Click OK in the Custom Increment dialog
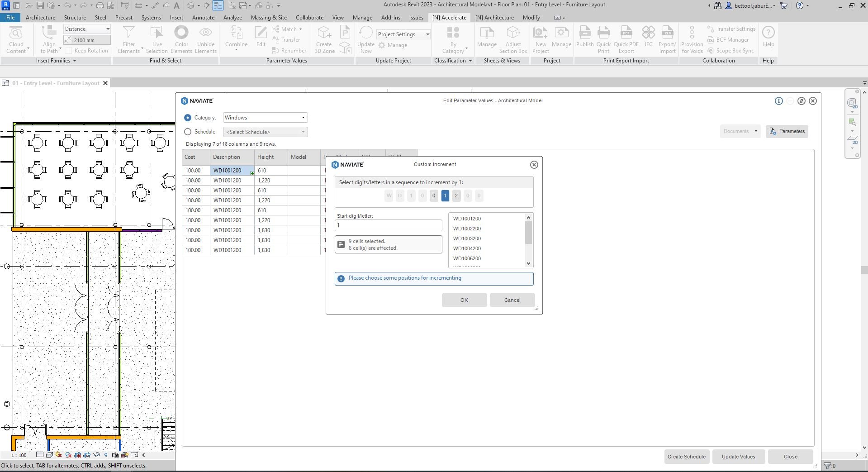The width and height of the screenshot is (868, 472). click(464, 300)
